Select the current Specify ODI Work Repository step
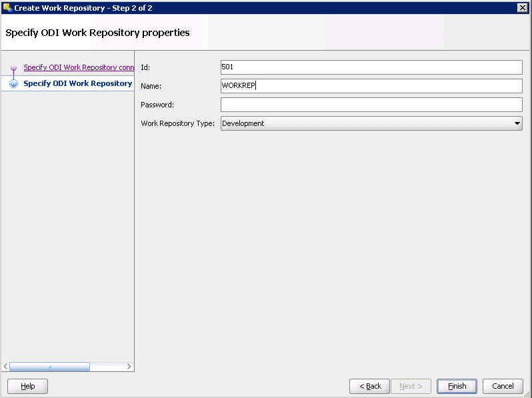532x398 pixels. 78,83
